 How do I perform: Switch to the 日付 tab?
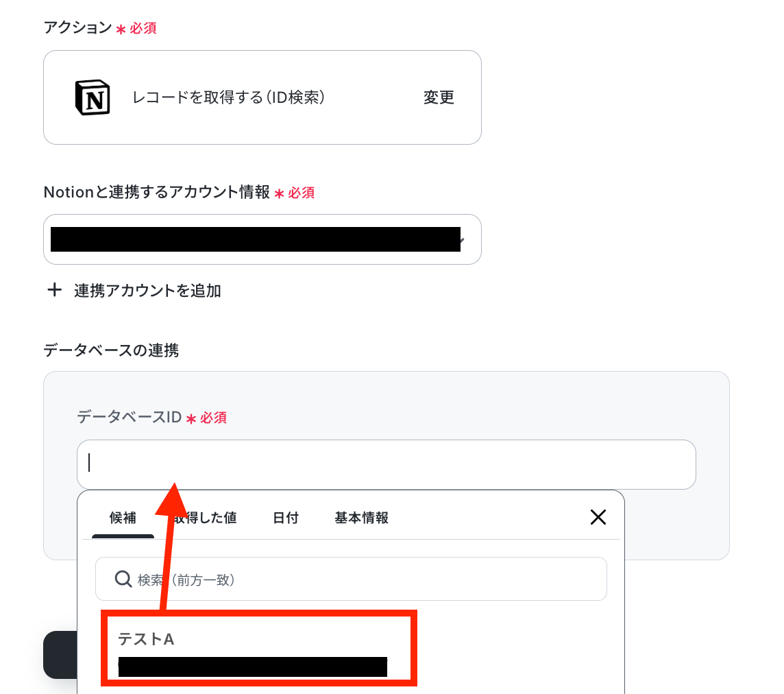click(286, 518)
